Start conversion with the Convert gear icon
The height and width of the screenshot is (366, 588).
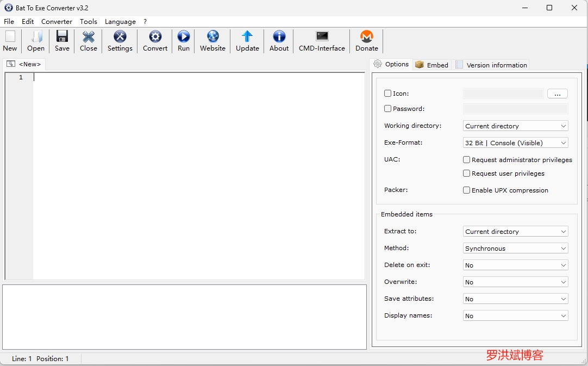(x=155, y=36)
